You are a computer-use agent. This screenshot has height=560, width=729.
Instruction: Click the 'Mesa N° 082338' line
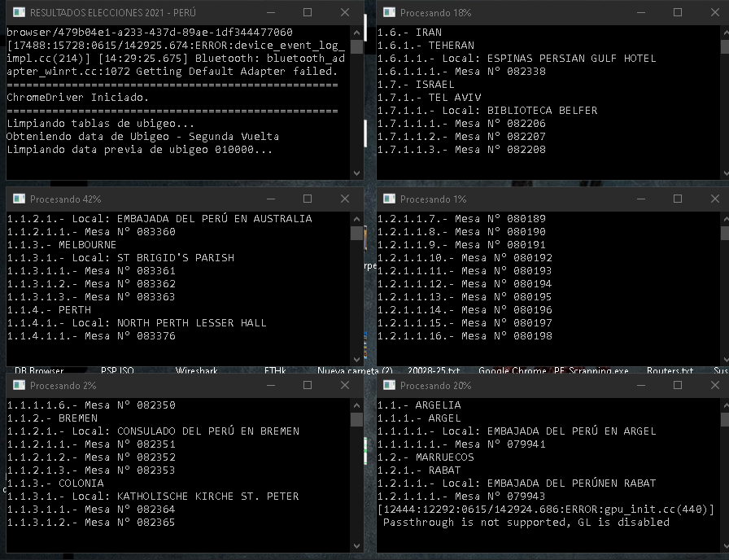461,71
